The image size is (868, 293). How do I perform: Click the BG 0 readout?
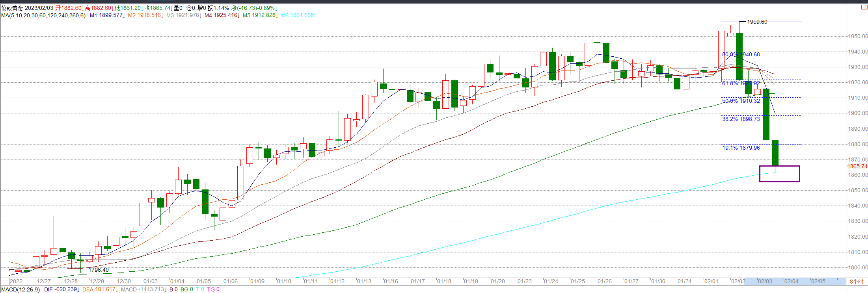pyautogui.click(x=187, y=289)
